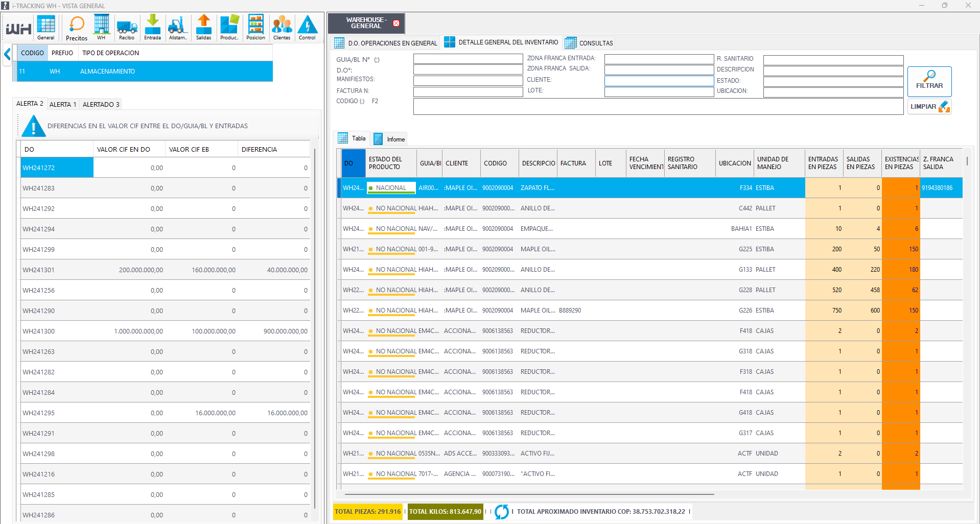Open the Clientes people icon
Image resolution: width=980 pixels, height=524 pixels.
[282, 27]
